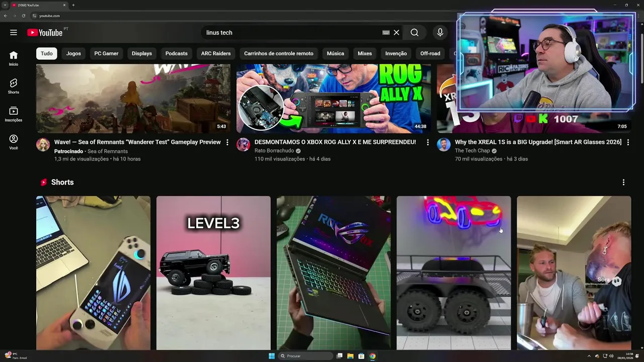Image resolution: width=644 pixels, height=362 pixels.
Task: Play the ROG ALLY X teardown thumbnail
Action: coord(334,98)
